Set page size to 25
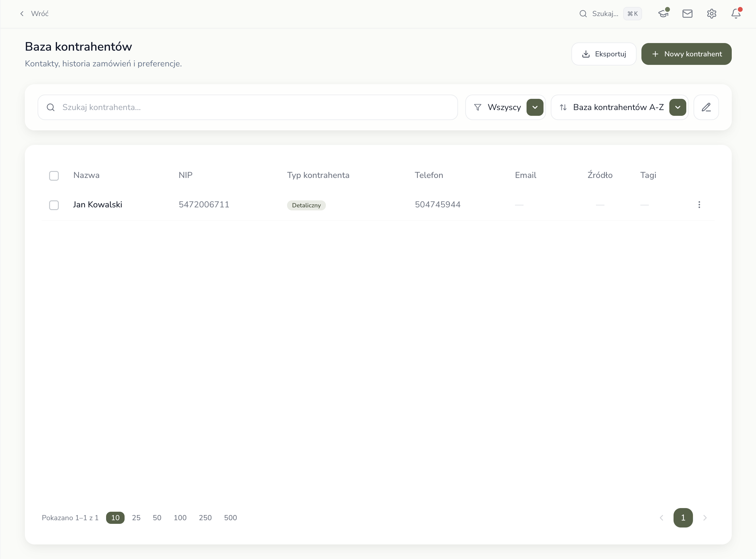Image resolution: width=756 pixels, height=559 pixels. click(x=136, y=518)
